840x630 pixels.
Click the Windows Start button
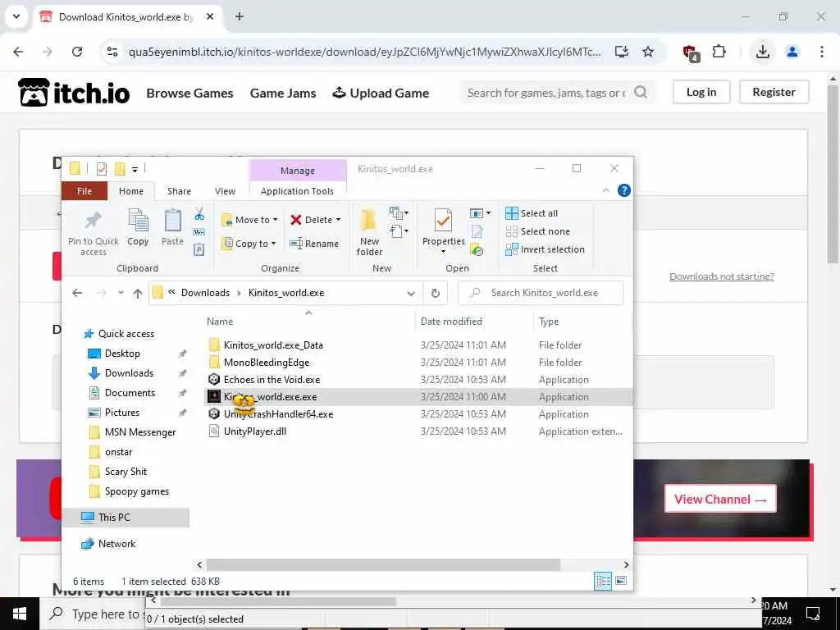point(20,614)
